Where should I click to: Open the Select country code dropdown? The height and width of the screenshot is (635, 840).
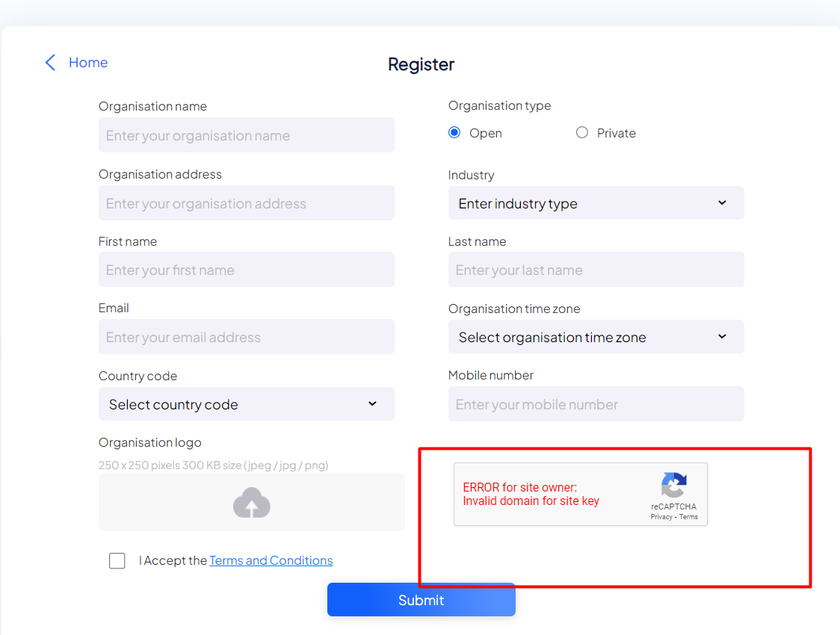click(x=246, y=404)
